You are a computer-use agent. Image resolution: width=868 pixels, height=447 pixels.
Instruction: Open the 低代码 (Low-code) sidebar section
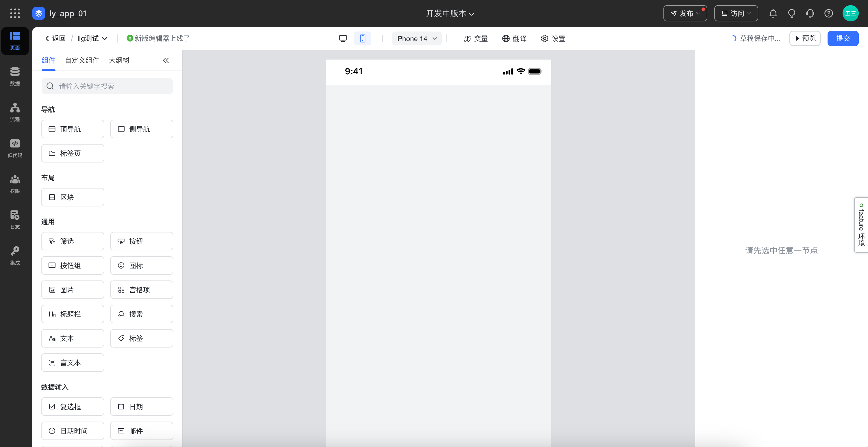pos(15,148)
